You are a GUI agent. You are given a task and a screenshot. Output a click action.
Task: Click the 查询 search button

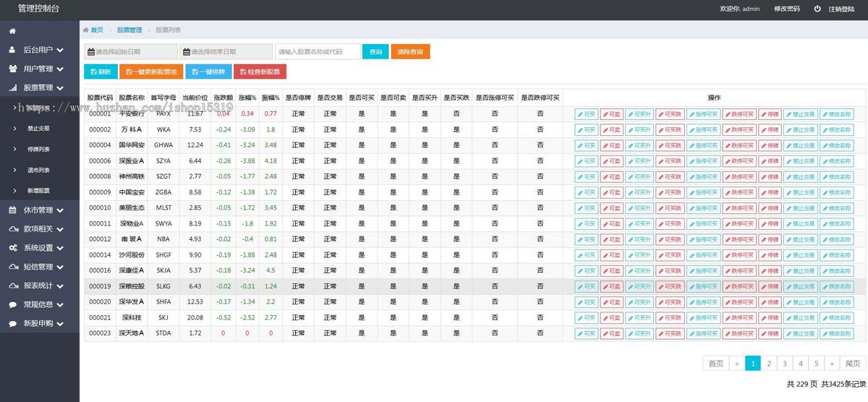(x=375, y=52)
